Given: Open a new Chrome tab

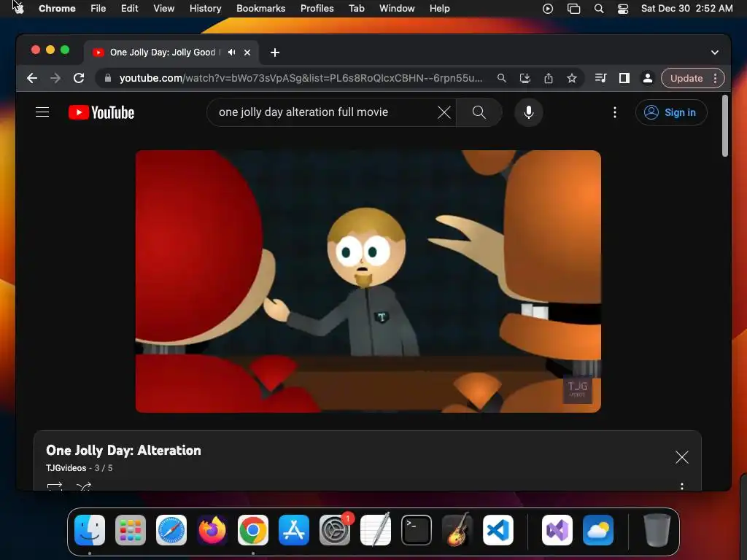Looking at the screenshot, I should tap(275, 52).
